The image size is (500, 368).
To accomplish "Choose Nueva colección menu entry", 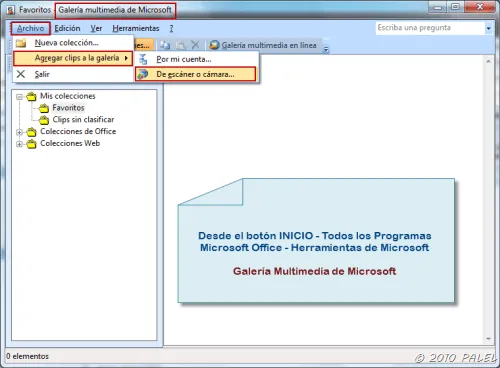I will click(x=73, y=43).
